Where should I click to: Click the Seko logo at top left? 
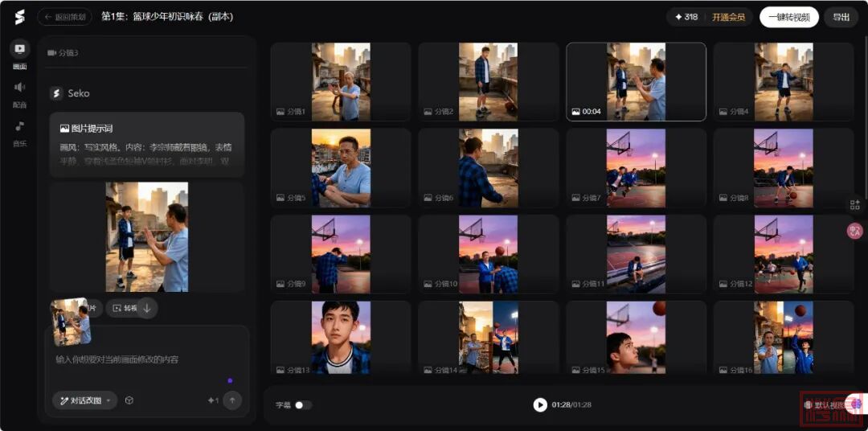pos(19,17)
